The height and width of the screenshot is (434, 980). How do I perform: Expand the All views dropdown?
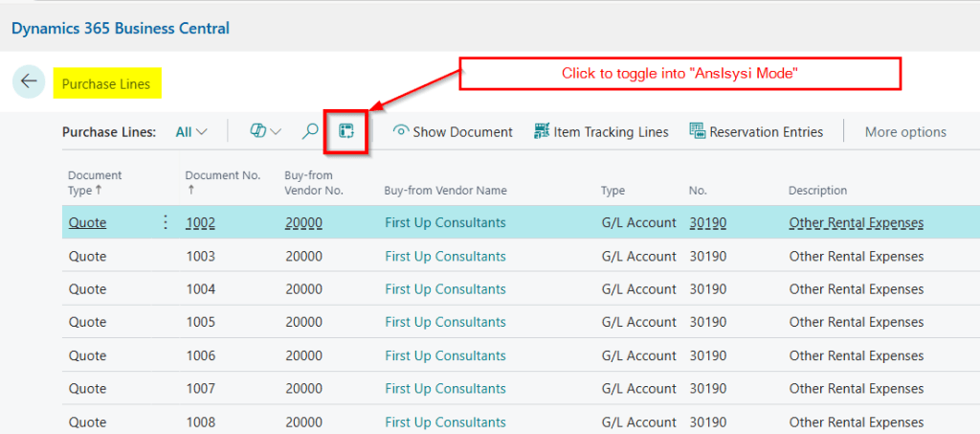[191, 132]
